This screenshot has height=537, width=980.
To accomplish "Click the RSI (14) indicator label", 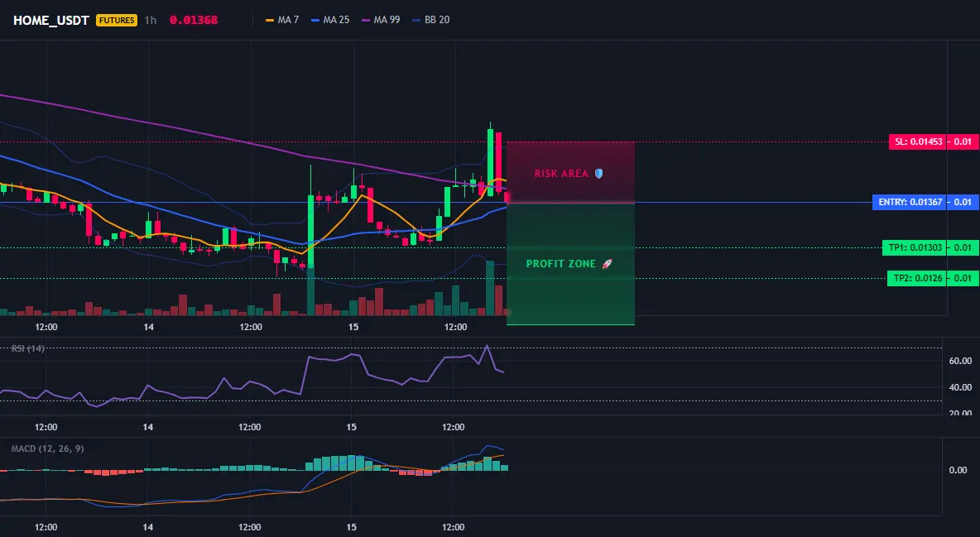I will 28,348.
